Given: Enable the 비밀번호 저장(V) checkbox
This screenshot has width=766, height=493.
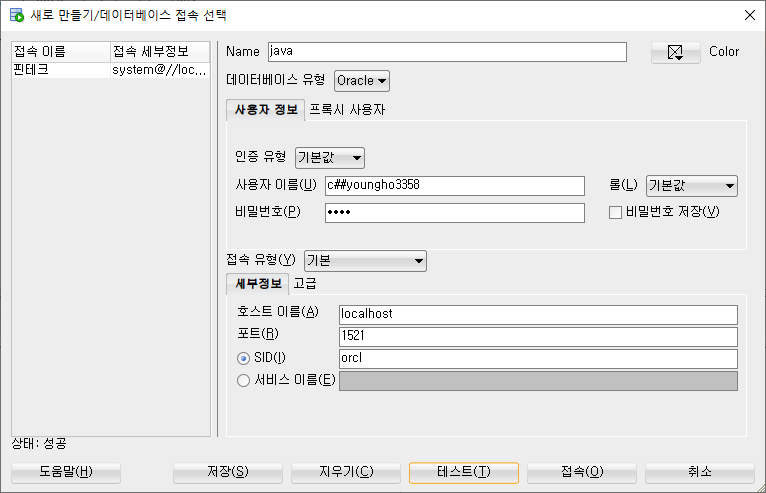Looking at the screenshot, I should (615, 213).
